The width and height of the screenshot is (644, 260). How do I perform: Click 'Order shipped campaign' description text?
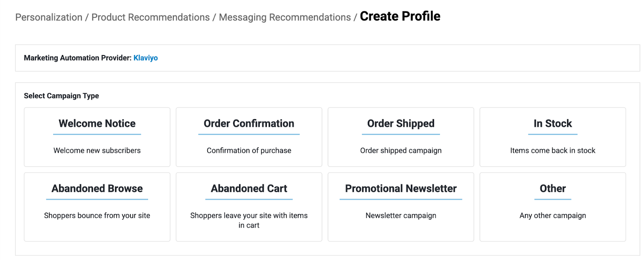click(x=400, y=151)
